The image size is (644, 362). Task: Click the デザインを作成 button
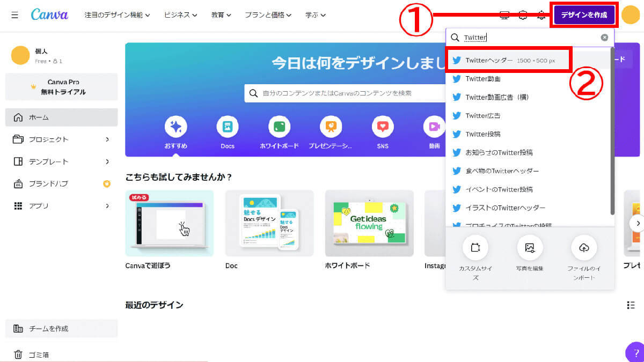[584, 15]
